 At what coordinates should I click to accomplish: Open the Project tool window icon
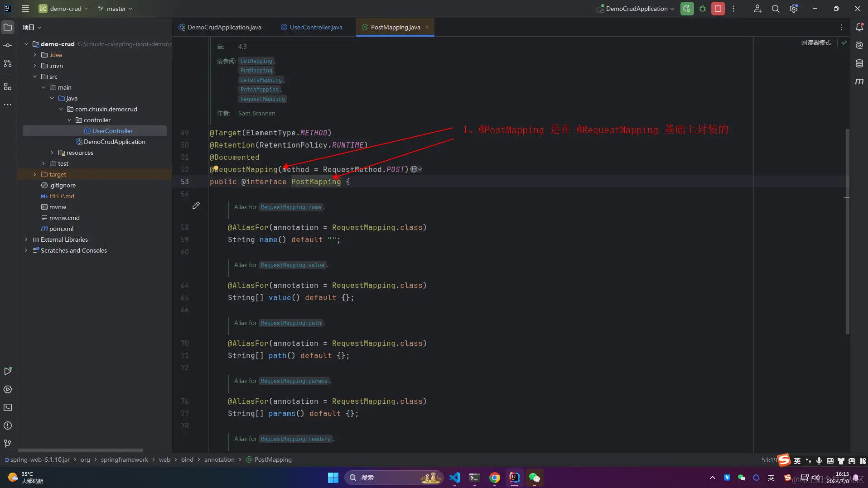click(8, 27)
